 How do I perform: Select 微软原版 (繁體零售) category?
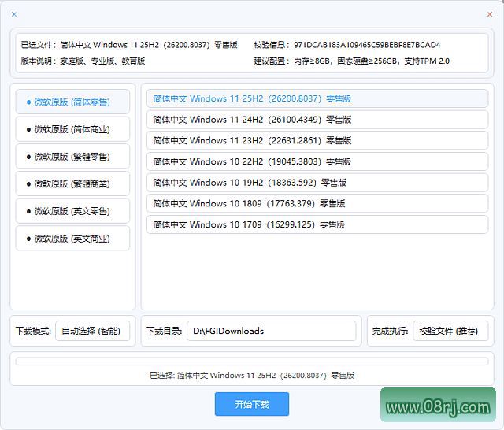click(x=72, y=156)
